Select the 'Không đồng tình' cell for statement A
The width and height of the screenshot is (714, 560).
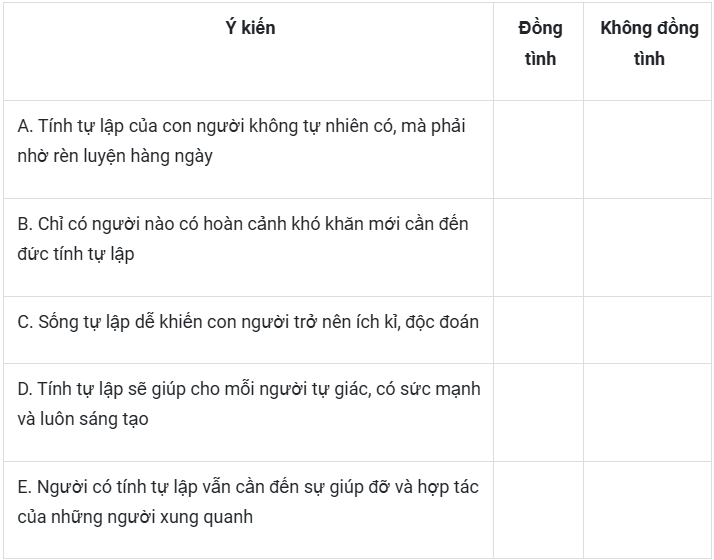647,149
